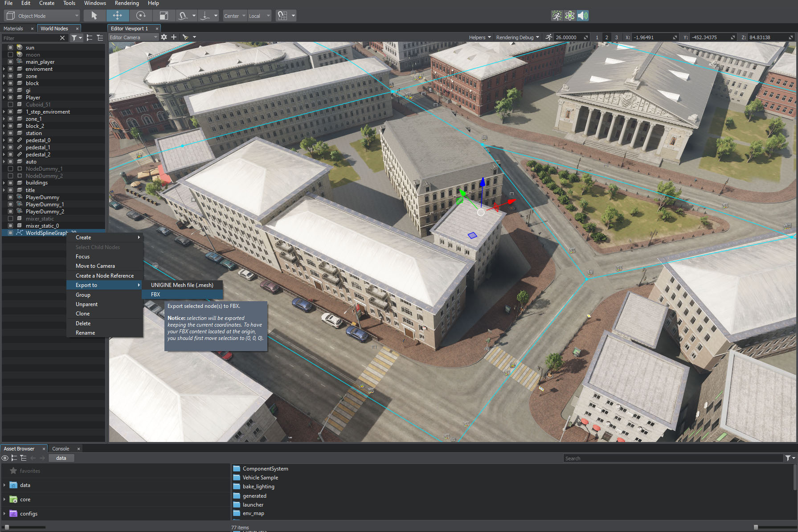Activate the Rotate manipulator tool
Image resolution: width=798 pixels, height=532 pixels.
click(141, 16)
